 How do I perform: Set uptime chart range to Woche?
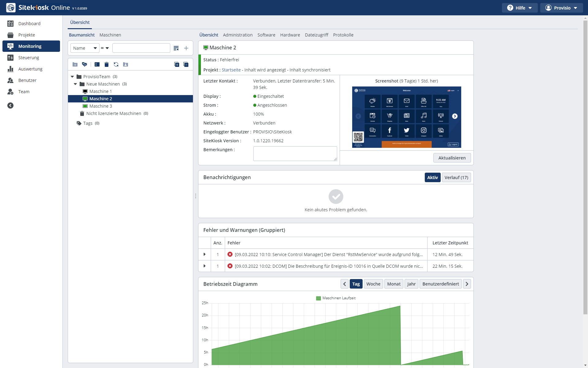[x=373, y=284]
